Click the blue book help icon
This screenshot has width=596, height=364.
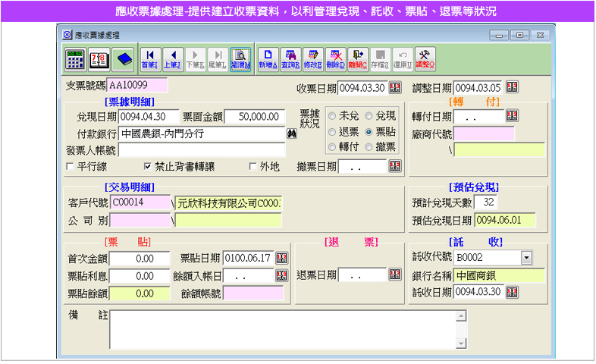coord(123,58)
